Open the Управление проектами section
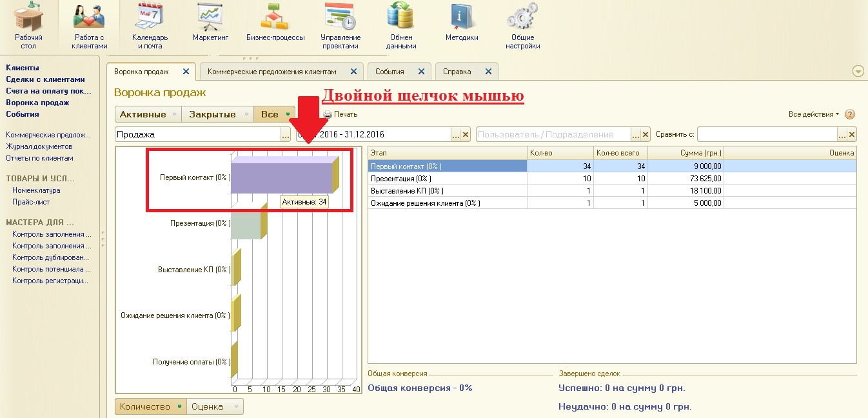Viewport: 868px width, 418px height. [x=340, y=26]
